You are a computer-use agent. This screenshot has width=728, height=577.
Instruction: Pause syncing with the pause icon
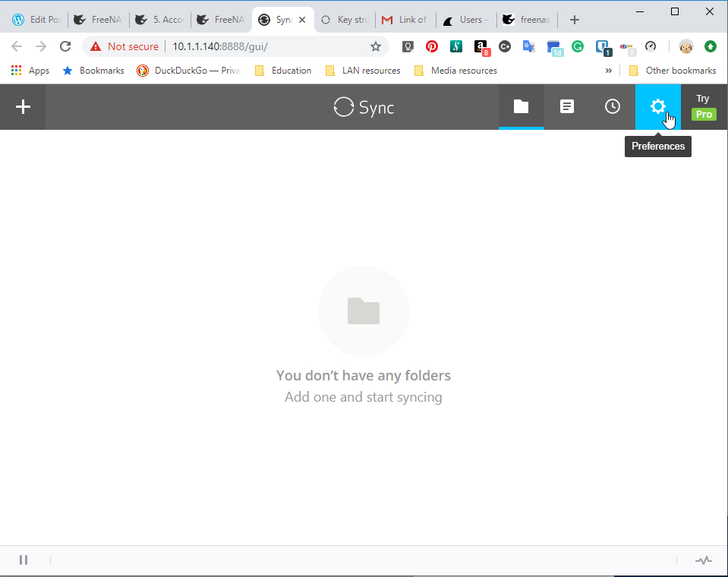tap(24, 560)
